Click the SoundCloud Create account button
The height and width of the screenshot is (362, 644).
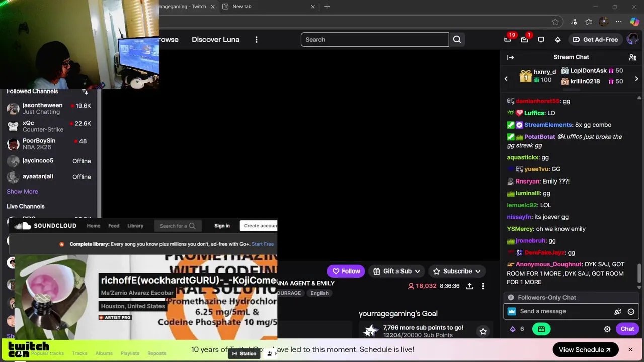coord(259,226)
